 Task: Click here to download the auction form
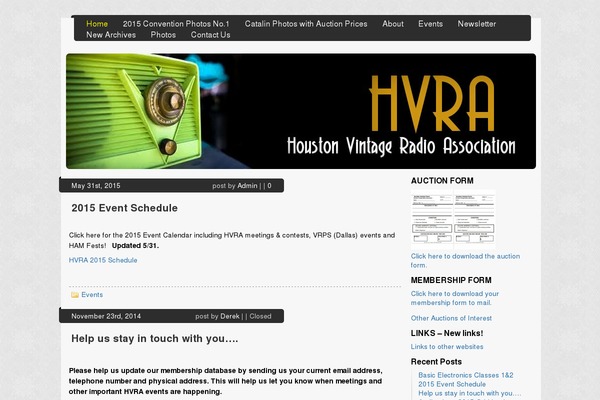tap(465, 260)
